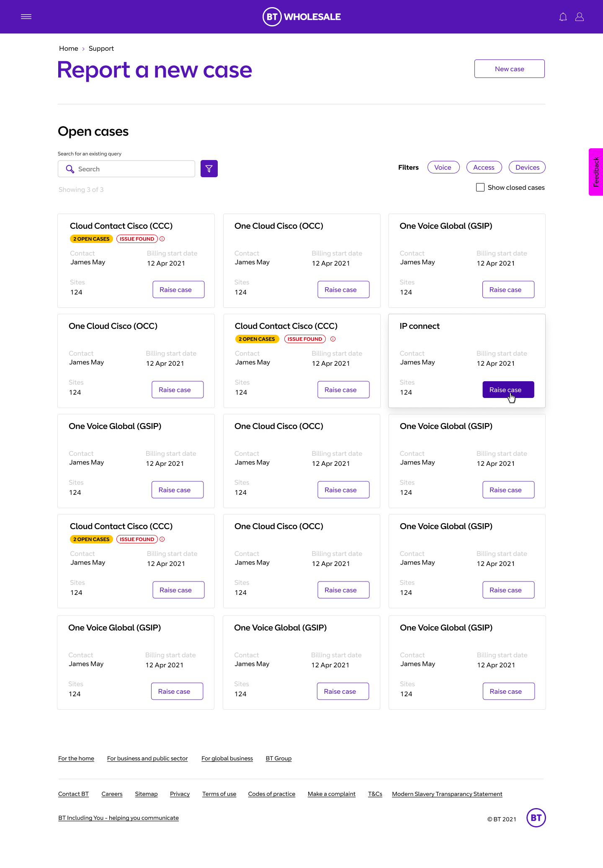
Task: Open BT Group footer link
Action: point(279,758)
